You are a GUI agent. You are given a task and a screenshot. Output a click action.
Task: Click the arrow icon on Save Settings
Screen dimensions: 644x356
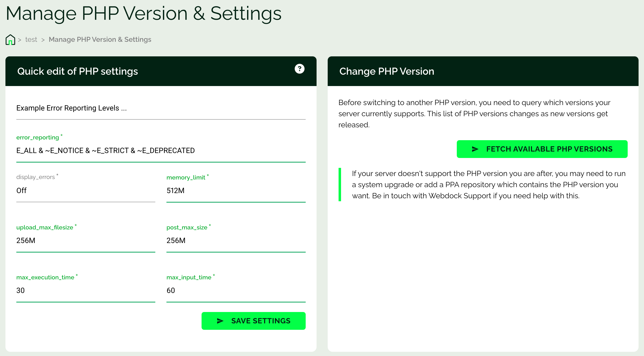coord(220,321)
